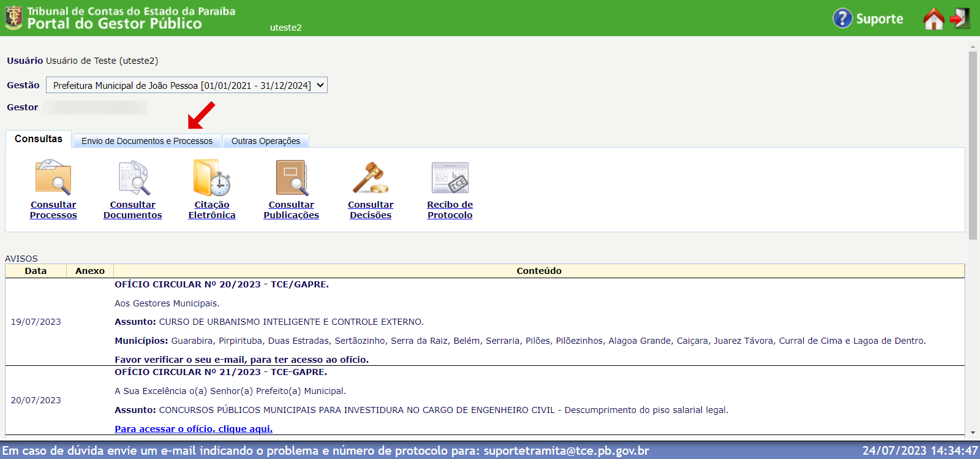The image size is (980, 459).
Task: Open the Consultar Documentos icon
Action: [x=133, y=178]
